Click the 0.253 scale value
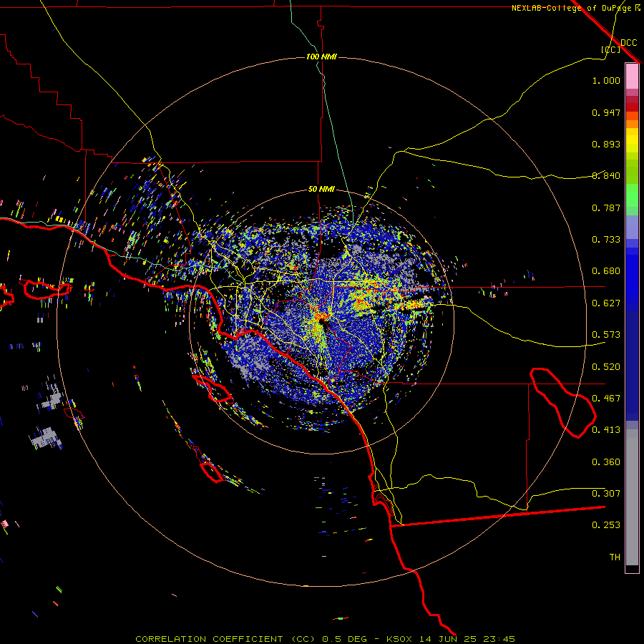644x644 pixels. pos(606,525)
